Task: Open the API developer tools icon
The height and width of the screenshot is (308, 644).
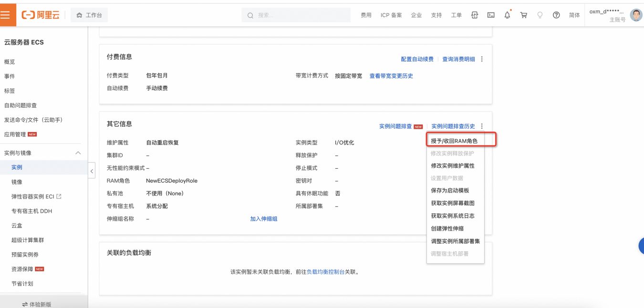Action: tap(475, 15)
